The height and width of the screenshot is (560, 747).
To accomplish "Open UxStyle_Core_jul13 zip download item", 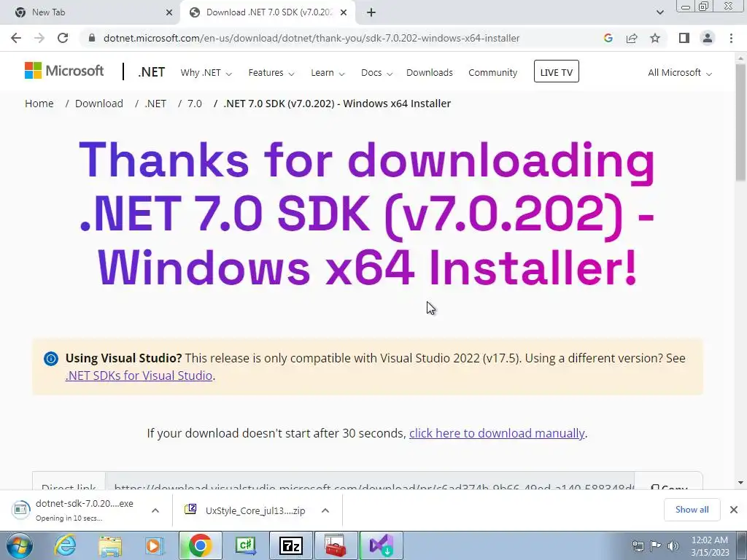I will point(244,510).
